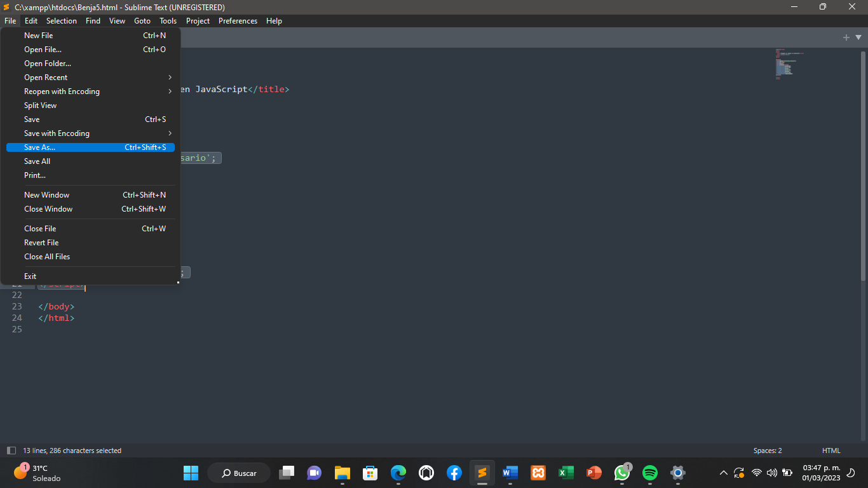Click the battery tray icon

tap(787, 473)
